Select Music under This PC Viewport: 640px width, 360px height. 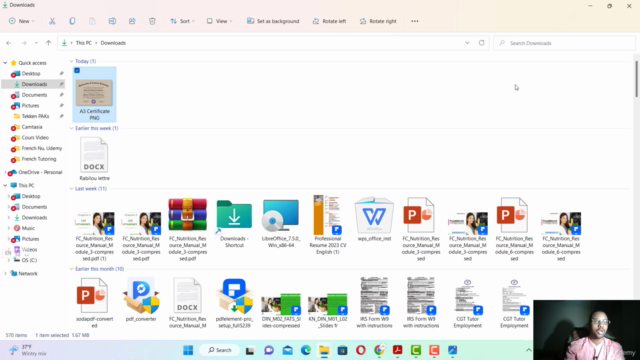pyautogui.click(x=28, y=228)
